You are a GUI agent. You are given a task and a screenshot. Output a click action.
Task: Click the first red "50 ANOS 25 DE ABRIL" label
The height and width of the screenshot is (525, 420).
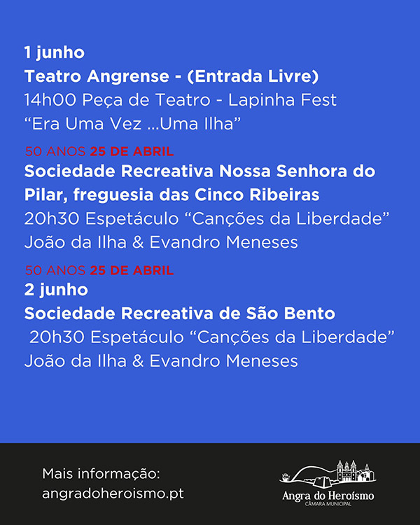(x=99, y=151)
